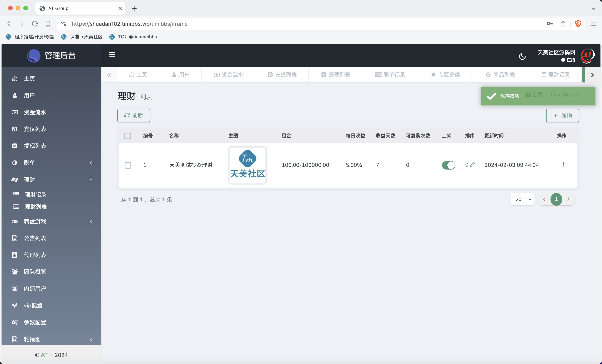Viewport: 602px width, 364px height.
Task: Open 提现列表 in the sidebar
Action: click(x=51, y=146)
